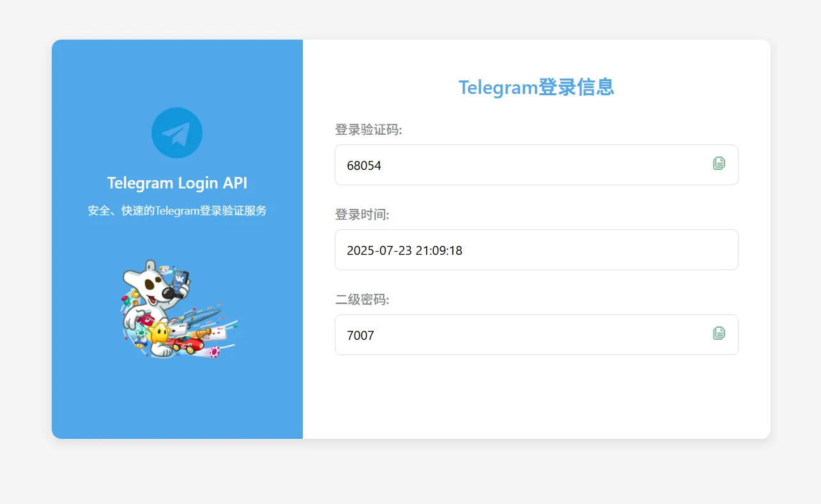
Task: Click the 登录验证码: label
Action: (x=369, y=130)
